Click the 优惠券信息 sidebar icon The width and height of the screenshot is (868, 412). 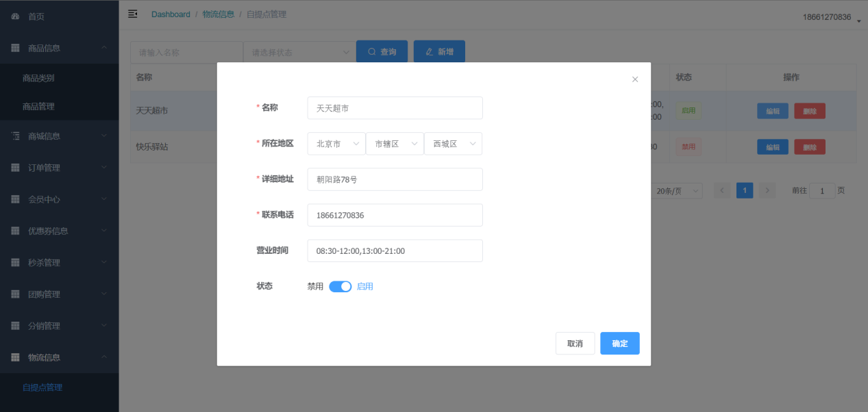[15, 231]
